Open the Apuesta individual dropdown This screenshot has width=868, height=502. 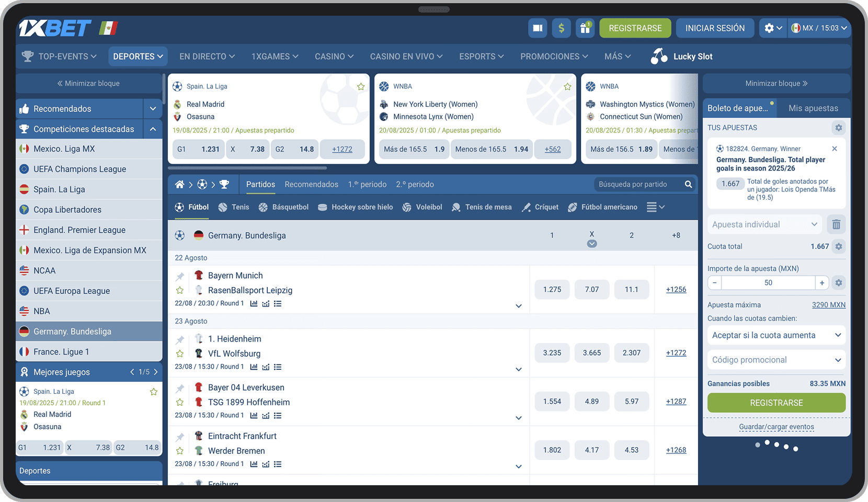(764, 224)
